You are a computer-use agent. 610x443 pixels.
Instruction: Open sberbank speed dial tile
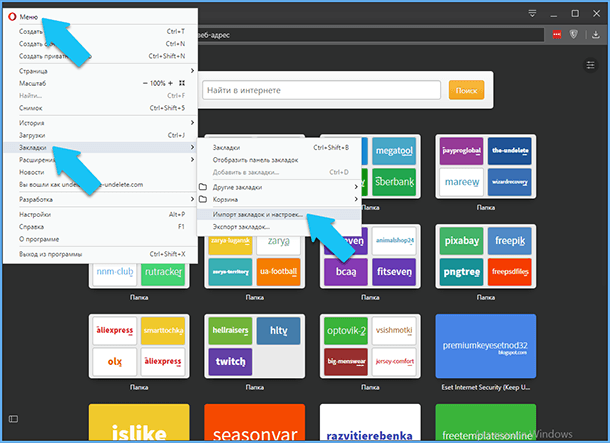coord(394,182)
